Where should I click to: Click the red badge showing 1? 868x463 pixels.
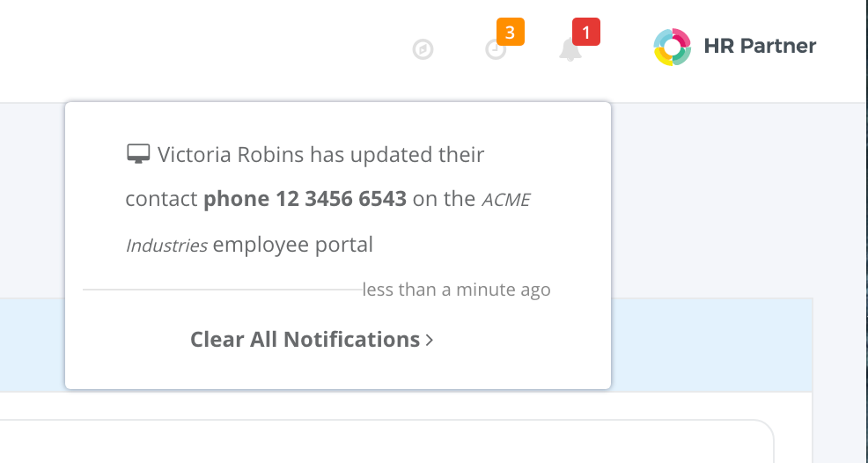coord(586,32)
